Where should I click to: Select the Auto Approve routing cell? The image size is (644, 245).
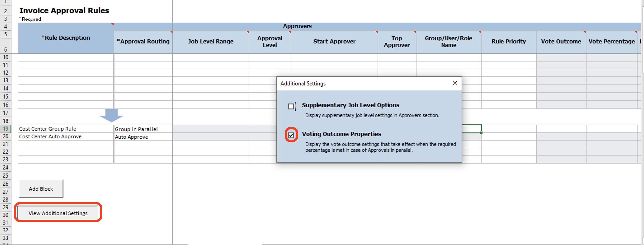(143, 137)
